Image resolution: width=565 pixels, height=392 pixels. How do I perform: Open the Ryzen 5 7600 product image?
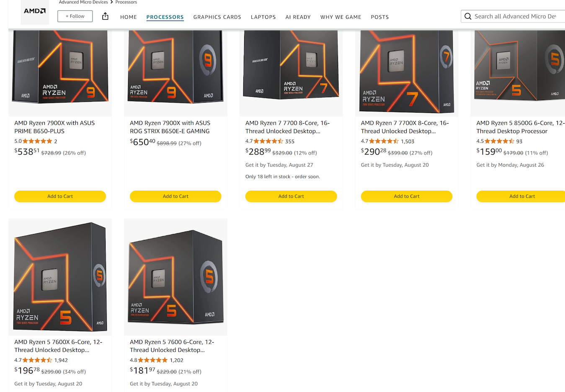pyautogui.click(x=175, y=277)
